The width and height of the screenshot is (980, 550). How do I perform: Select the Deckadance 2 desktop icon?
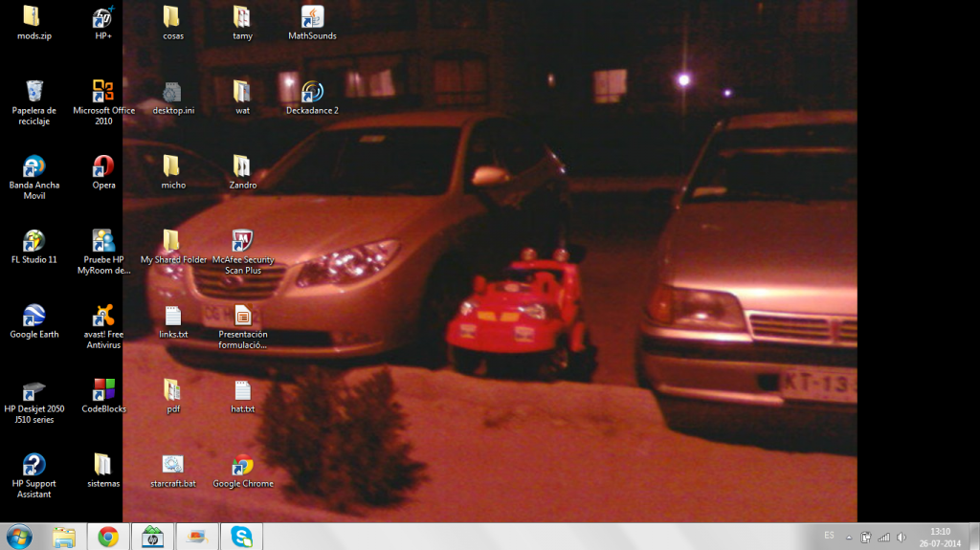[312, 92]
